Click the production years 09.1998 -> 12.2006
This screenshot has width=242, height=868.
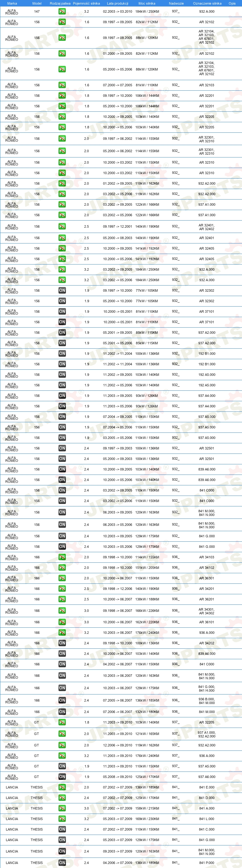tap(118, 589)
